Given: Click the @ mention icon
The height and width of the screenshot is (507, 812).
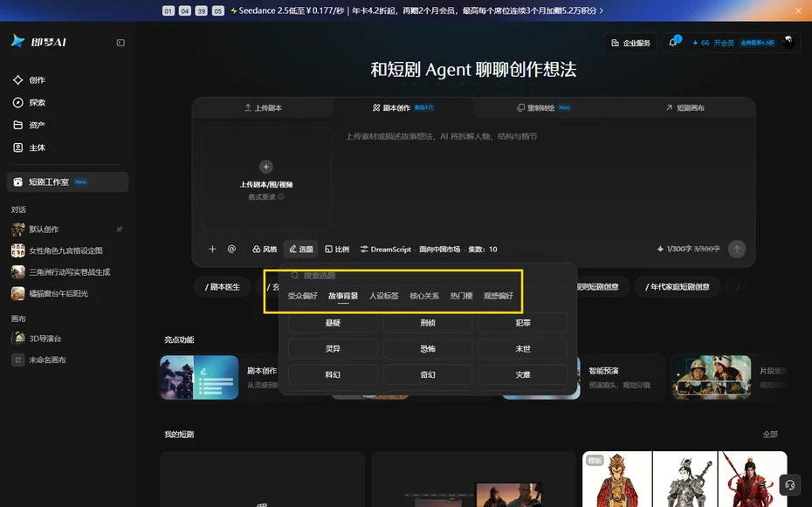Looking at the screenshot, I should click(231, 250).
